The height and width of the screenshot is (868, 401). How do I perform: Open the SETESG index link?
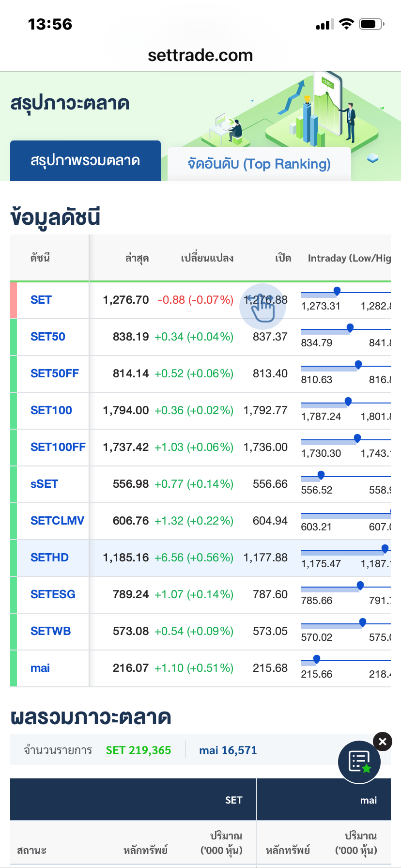coord(53,594)
